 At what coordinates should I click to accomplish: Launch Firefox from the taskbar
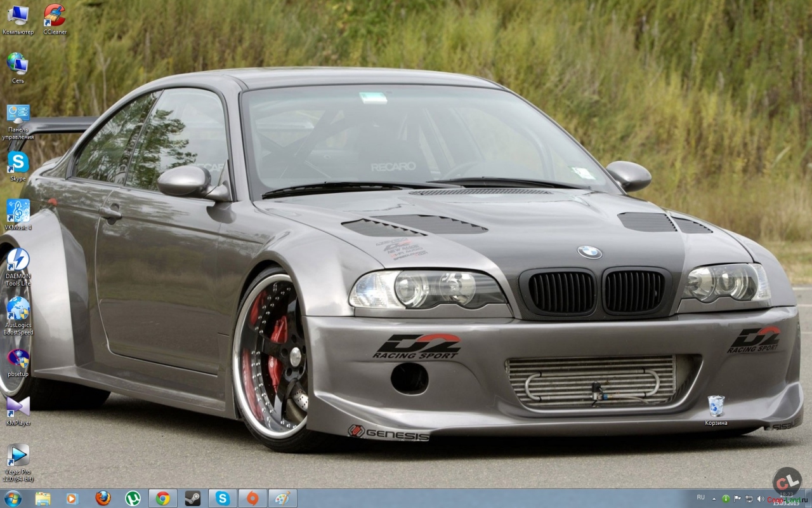click(103, 498)
